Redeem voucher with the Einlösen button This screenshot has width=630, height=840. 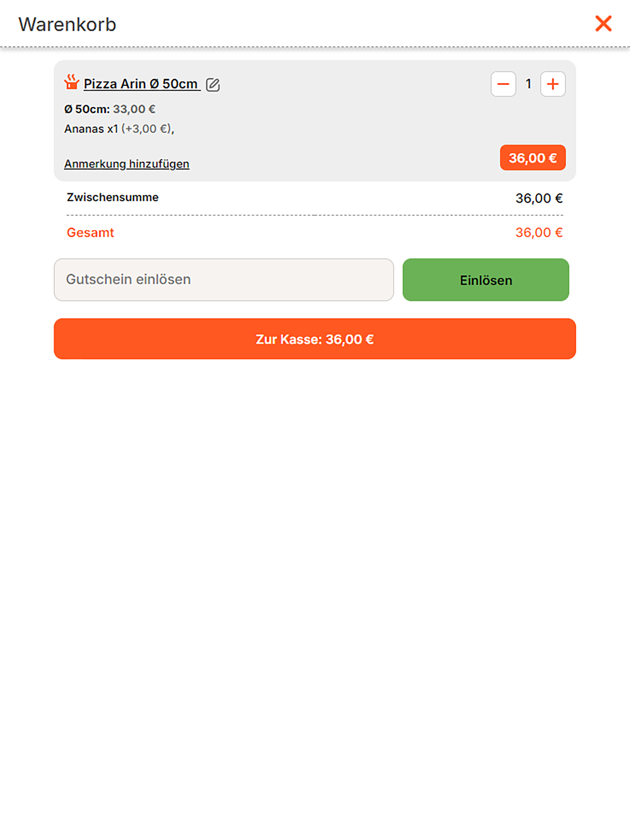click(486, 280)
